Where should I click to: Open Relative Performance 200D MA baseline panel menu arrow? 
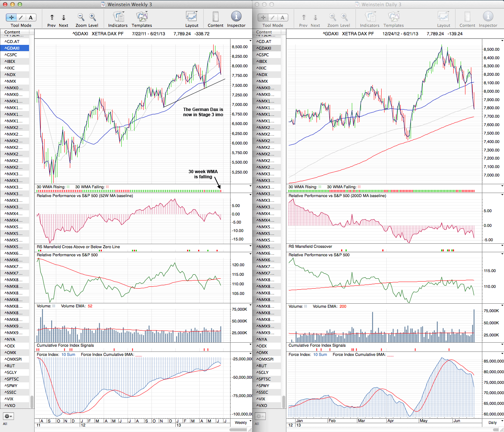point(502,195)
